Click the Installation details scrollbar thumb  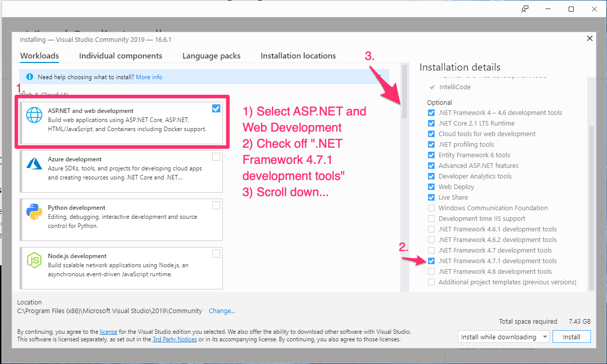pyautogui.click(x=590, y=207)
